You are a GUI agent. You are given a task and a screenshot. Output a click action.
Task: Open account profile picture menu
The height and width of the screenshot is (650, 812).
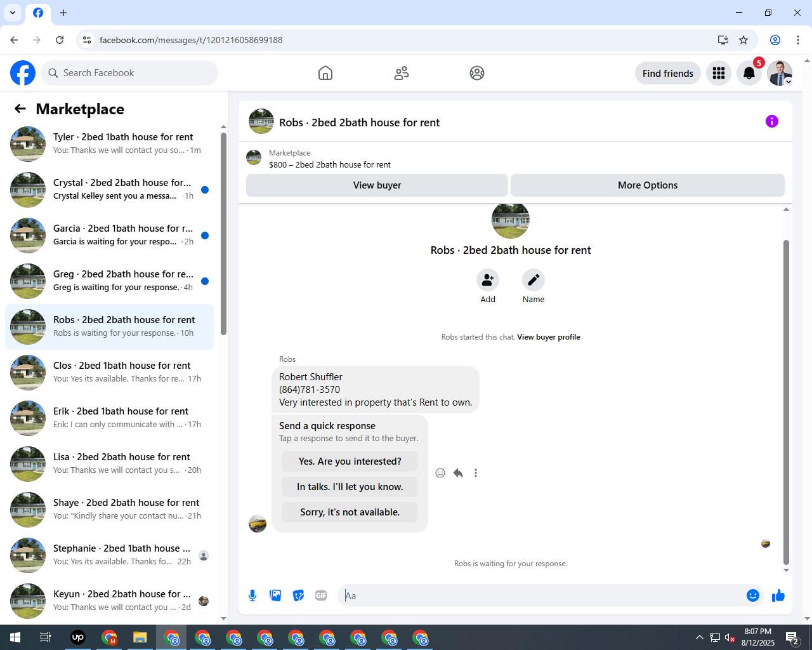(x=780, y=73)
